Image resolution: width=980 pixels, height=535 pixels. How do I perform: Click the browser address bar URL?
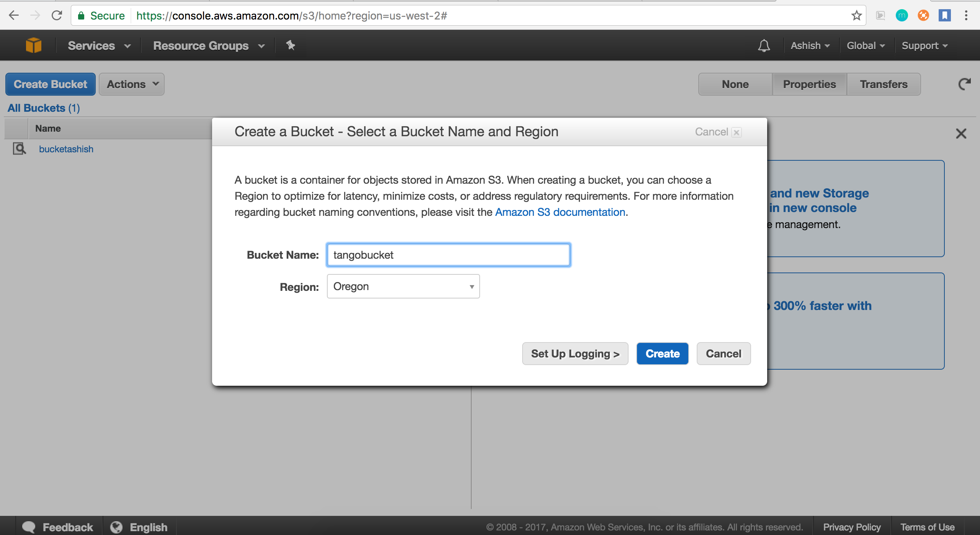click(x=292, y=16)
